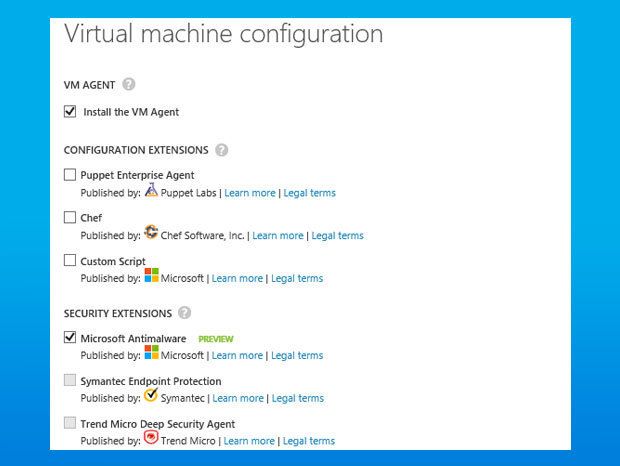Screen dimensions: 620x466
Task: Click the Chef extension label text
Action: 91,218
